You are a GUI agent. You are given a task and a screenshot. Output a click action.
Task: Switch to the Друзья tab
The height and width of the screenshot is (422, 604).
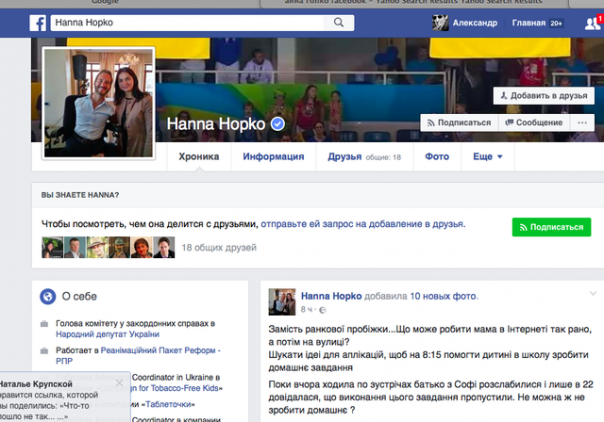click(364, 156)
